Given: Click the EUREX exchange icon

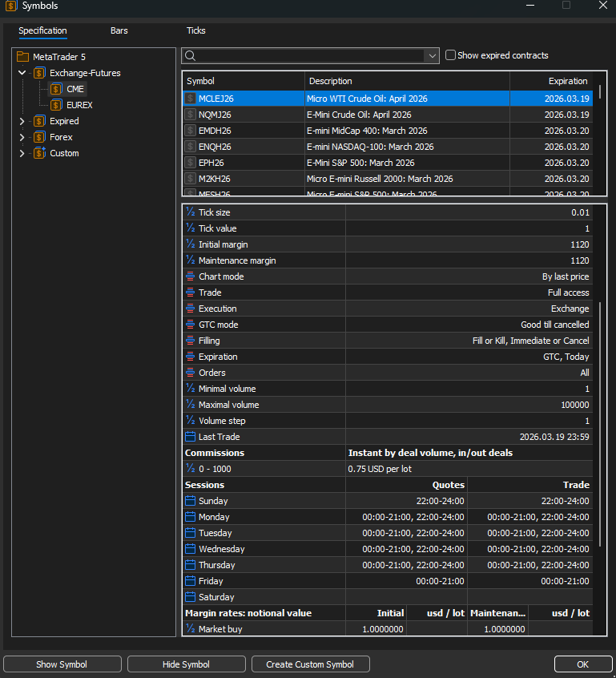Looking at the screenshot, I should 55,105.
